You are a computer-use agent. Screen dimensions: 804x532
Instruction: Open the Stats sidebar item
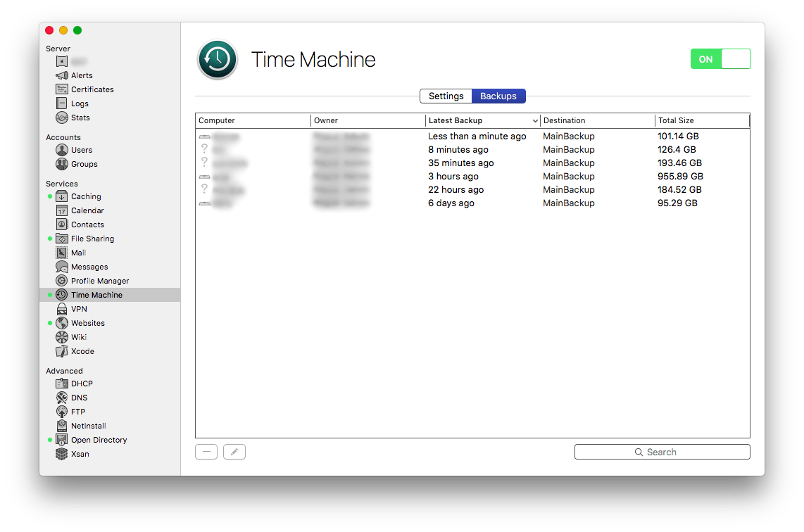tap(73, 118)
